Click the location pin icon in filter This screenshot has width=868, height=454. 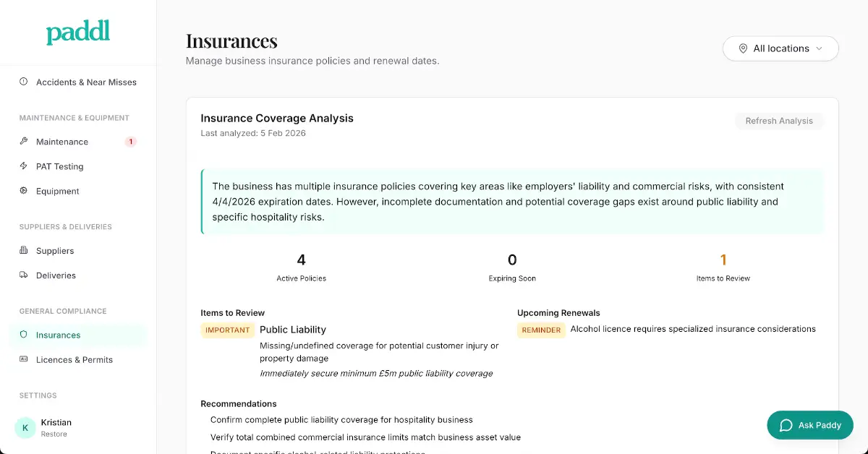[x=743, y=48]
